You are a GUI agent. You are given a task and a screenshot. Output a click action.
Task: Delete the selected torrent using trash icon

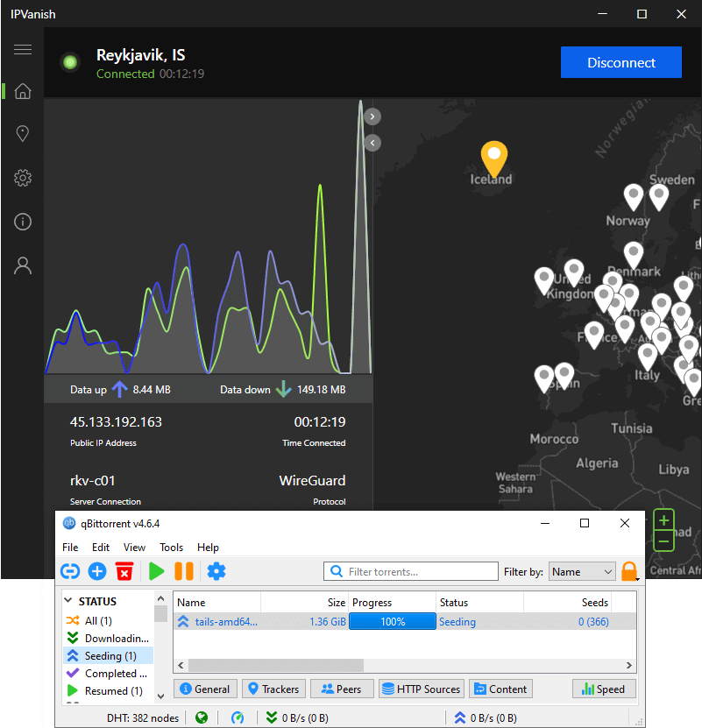(x=124, y=570)
